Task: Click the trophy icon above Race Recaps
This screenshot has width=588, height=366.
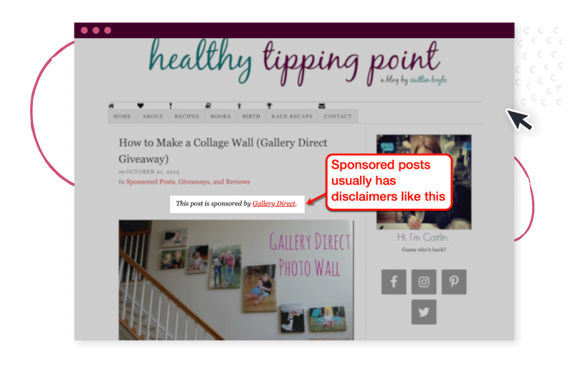Action: tap(269, 106)
